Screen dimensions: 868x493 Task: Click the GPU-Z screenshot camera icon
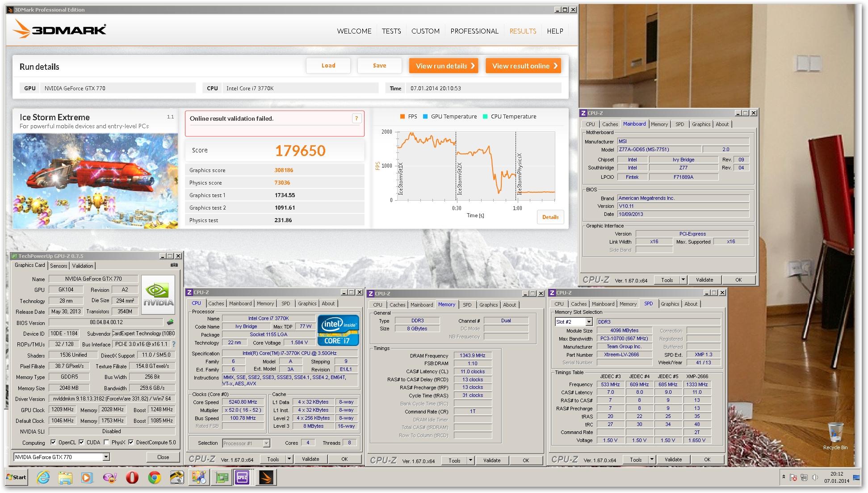(x=174, y=265)
